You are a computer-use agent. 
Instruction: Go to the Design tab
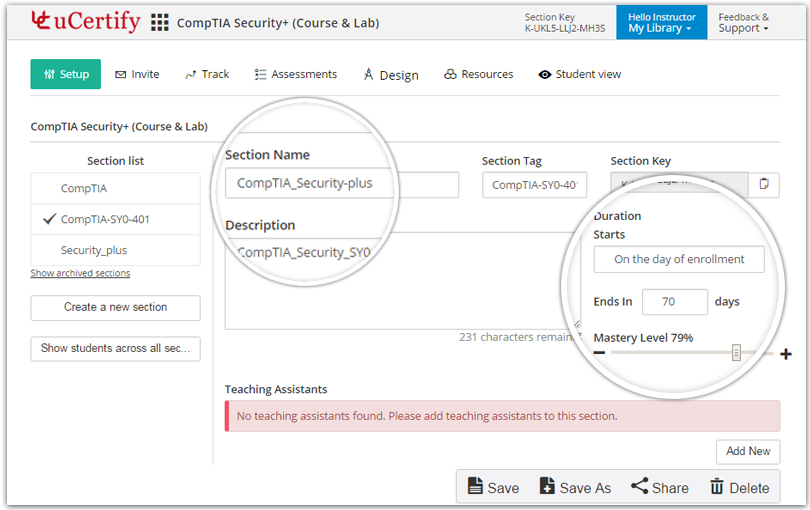click(x=391, y=75)
